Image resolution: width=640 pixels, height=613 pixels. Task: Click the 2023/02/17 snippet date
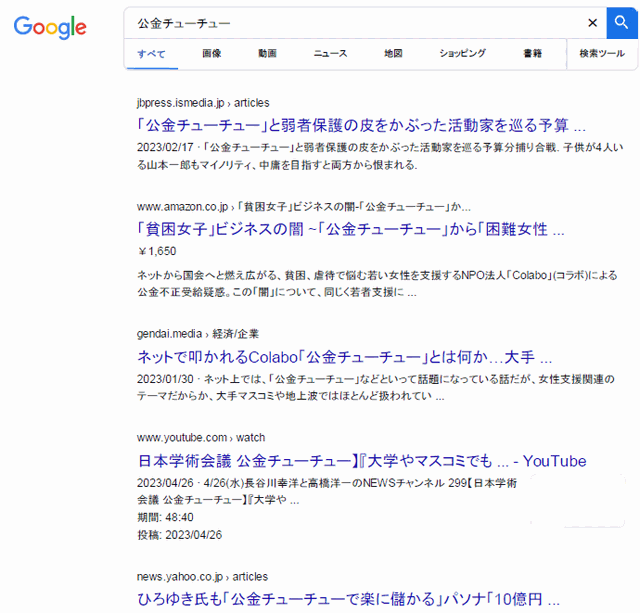click(x=165, y=147)
